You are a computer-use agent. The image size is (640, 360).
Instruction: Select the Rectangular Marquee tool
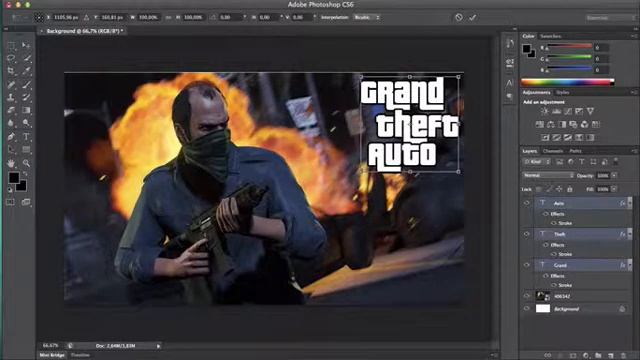11,45
